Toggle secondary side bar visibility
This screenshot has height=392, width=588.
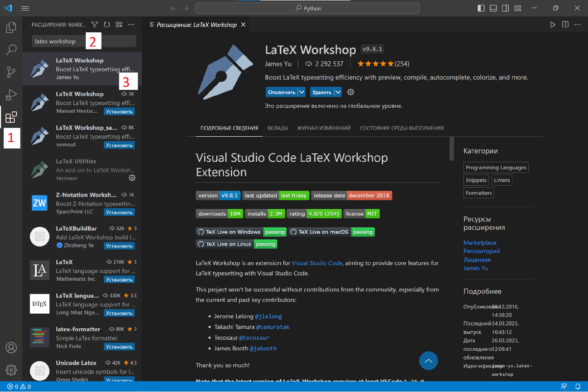505,8
